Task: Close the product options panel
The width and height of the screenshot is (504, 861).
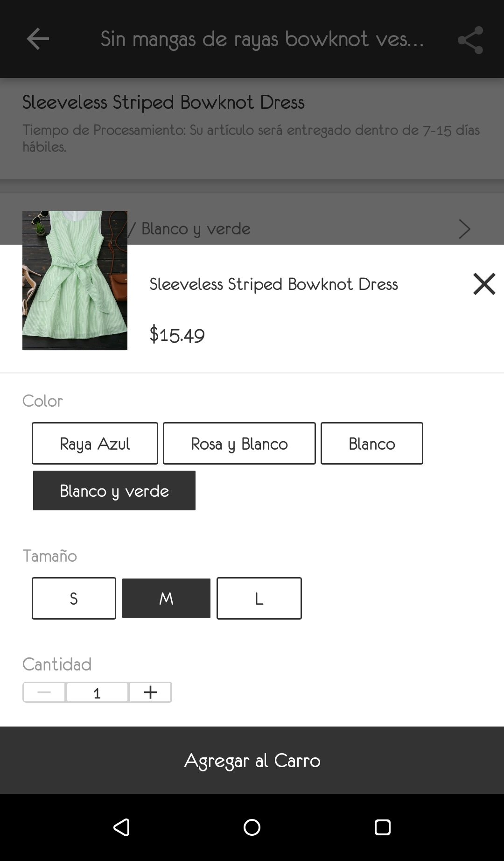Action: [x=484, y=284]
